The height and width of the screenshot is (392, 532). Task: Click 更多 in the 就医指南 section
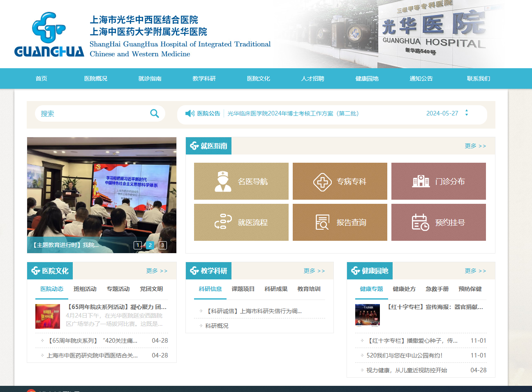475,146
